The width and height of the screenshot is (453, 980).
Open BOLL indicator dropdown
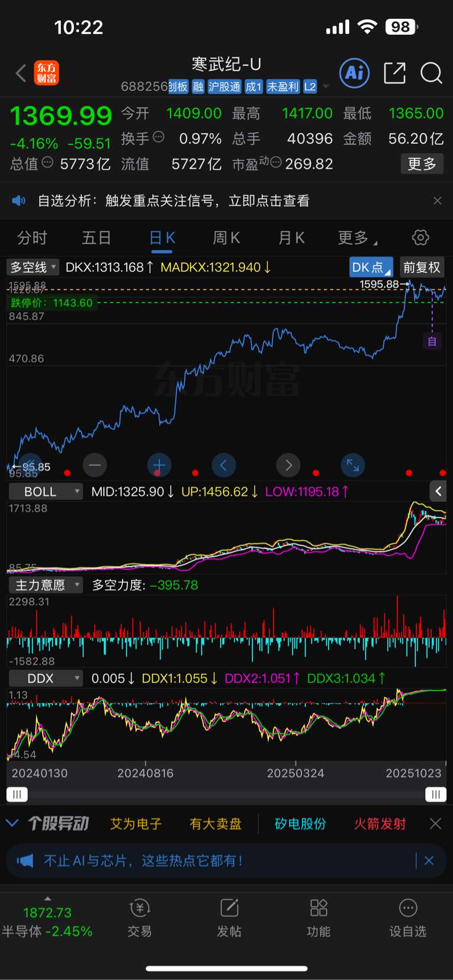click(45, 491)
